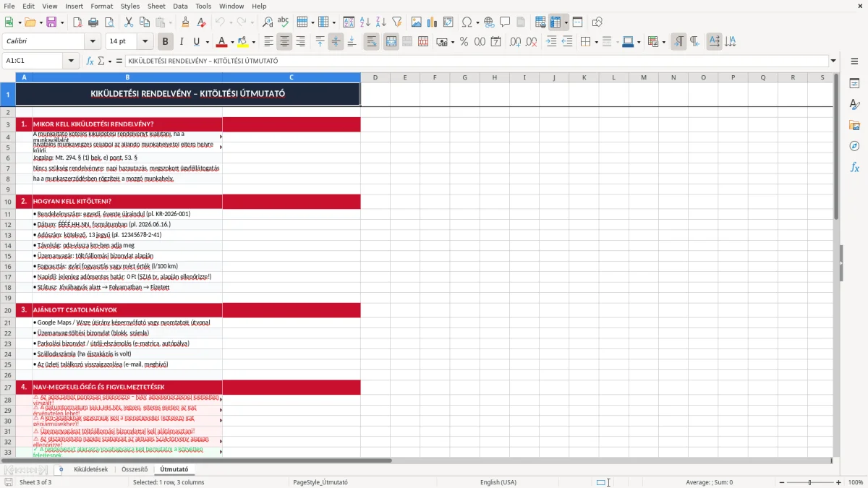
Task: Click the Cut scissors icon
Action: pyautogui.click(x=129, y=22)
